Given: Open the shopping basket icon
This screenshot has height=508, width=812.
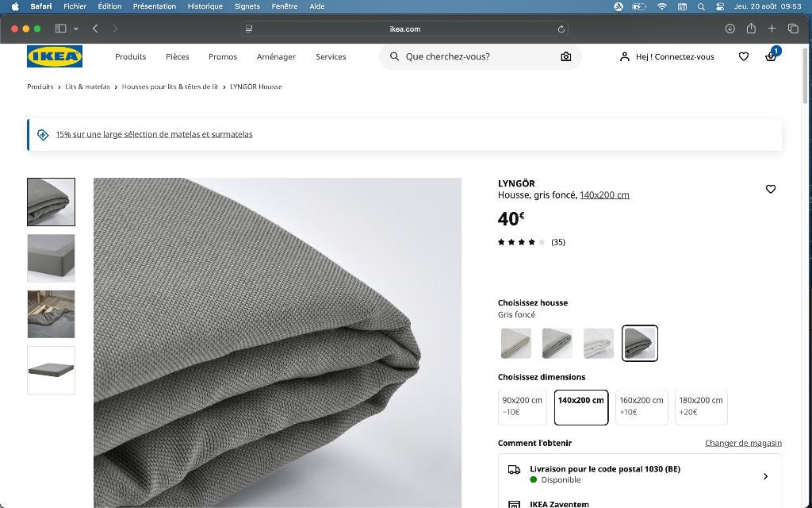Looking at the screenshot, I should click(x=771, y=56).
